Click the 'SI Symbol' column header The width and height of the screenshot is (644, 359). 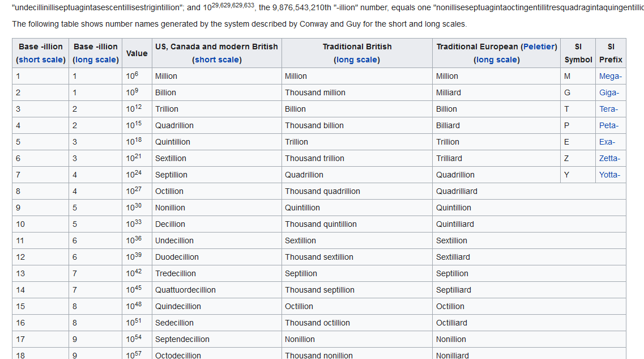point(578,53)
